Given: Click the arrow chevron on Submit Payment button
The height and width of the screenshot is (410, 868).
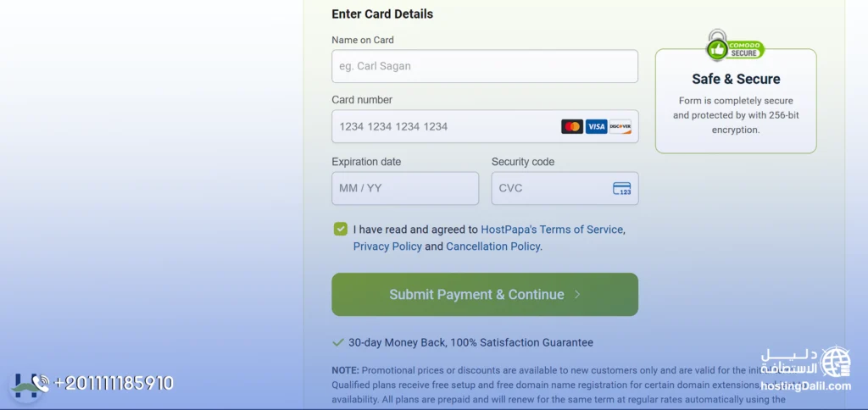Looking at the screenshot, I should pyautogui.click(x=576, y=294).
